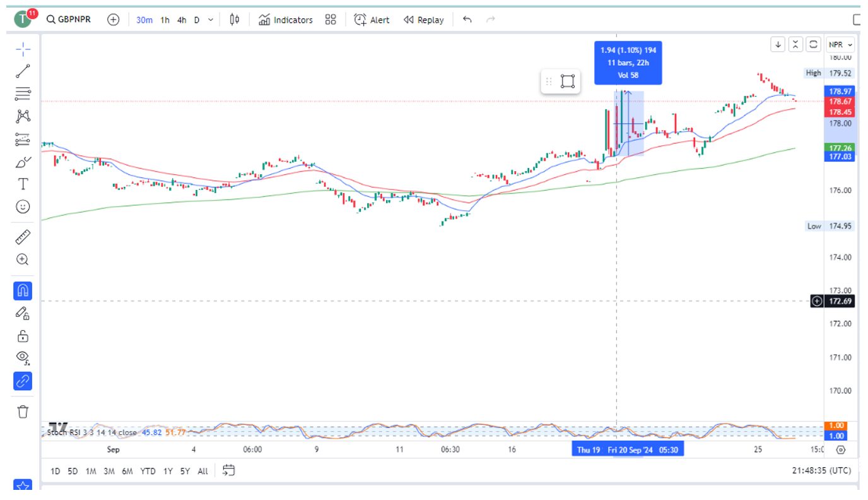This screenshot has height=500, width=868.
Task: Select the ruler Measure tool
Action: (23, 237)
